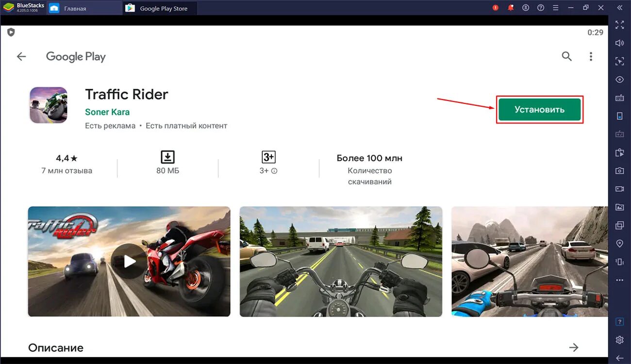Viewport: 631px width, 364px height.
Task: Collapse the sidebar with double chevron
Action: pyautogui.click(x=619, y=8)
